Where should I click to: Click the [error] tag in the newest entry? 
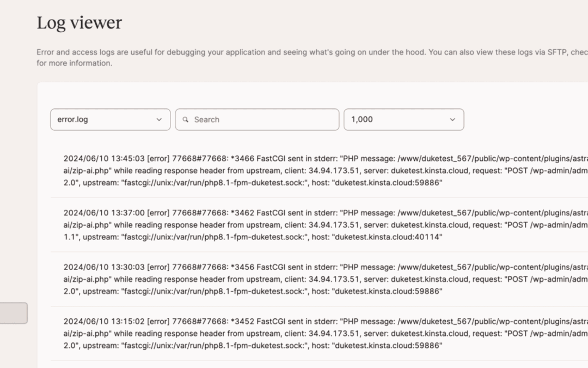click(158, 158)
